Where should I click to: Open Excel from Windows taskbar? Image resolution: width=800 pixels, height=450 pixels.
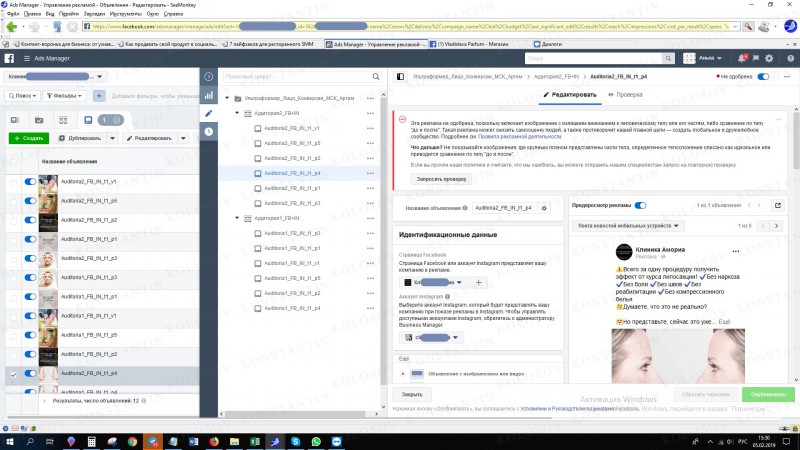255,441
